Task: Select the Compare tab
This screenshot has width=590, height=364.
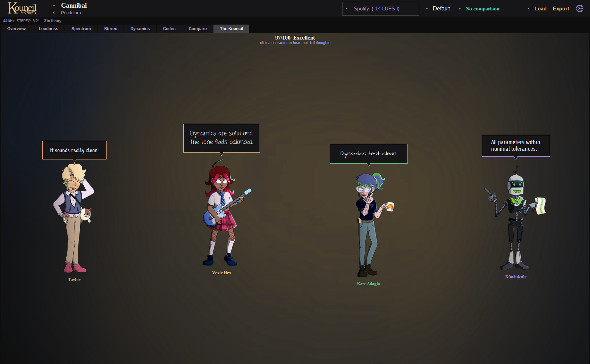Action: (198, 29)
